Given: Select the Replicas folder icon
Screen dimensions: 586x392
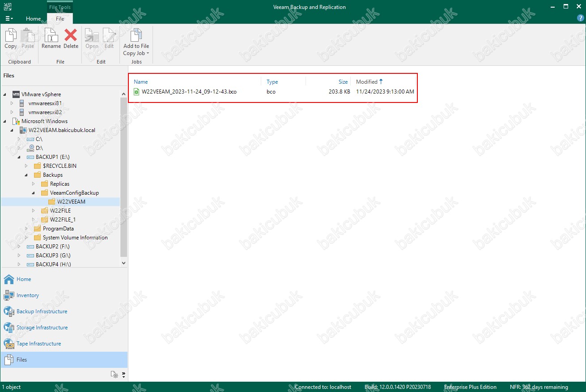Looking at the screenshot, I should (x=45, y=184).
